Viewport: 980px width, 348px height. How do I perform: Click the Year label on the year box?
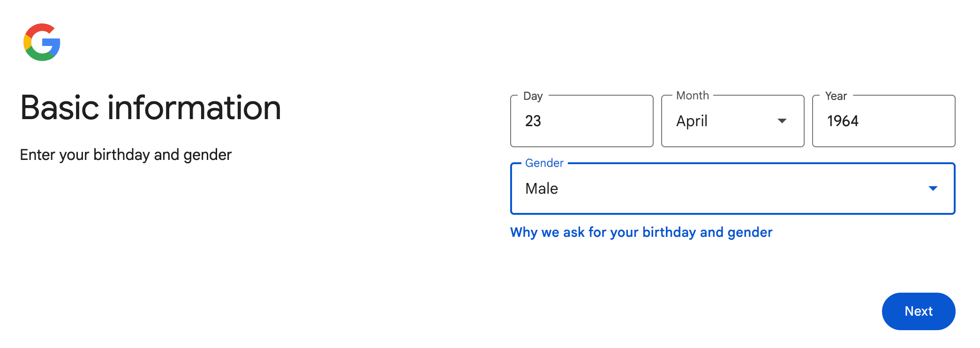tap(836, 96)
